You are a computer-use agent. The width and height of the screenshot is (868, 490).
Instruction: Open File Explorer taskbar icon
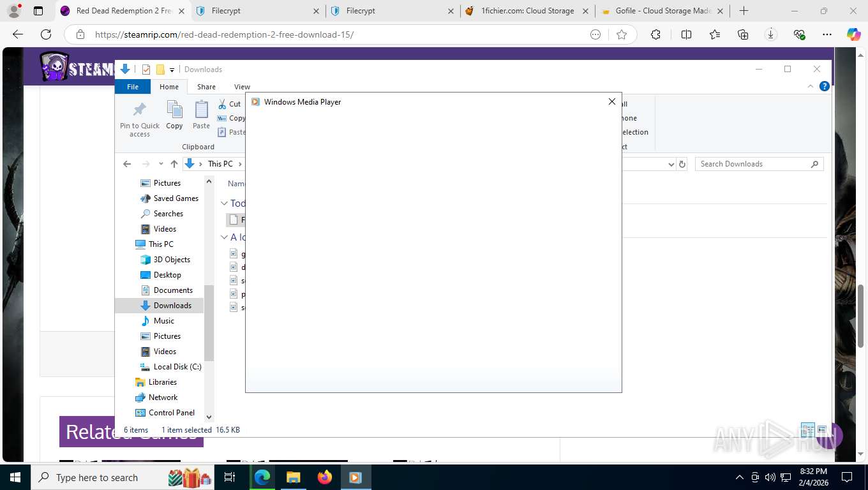point(293,477)
